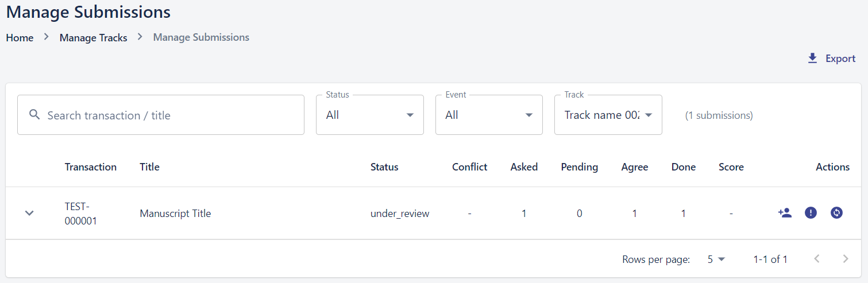Click the circular sync status icon
Screen dimensions: 868x283
coord(836,213)
